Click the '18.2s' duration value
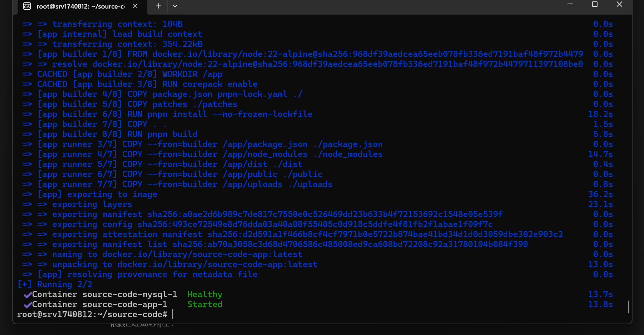Image resolution: width=644 pixels, height=335 pixels. pyautogui.click(x=600, y=114)
